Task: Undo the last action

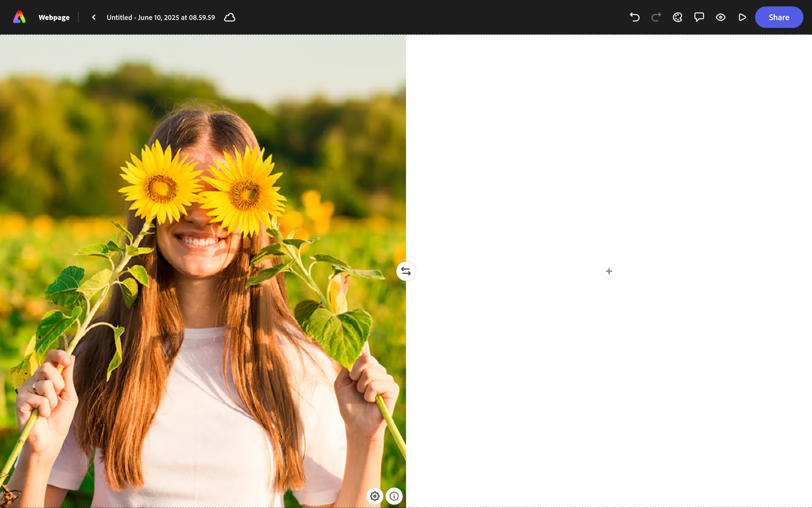Action: click(x=634, y=17)
